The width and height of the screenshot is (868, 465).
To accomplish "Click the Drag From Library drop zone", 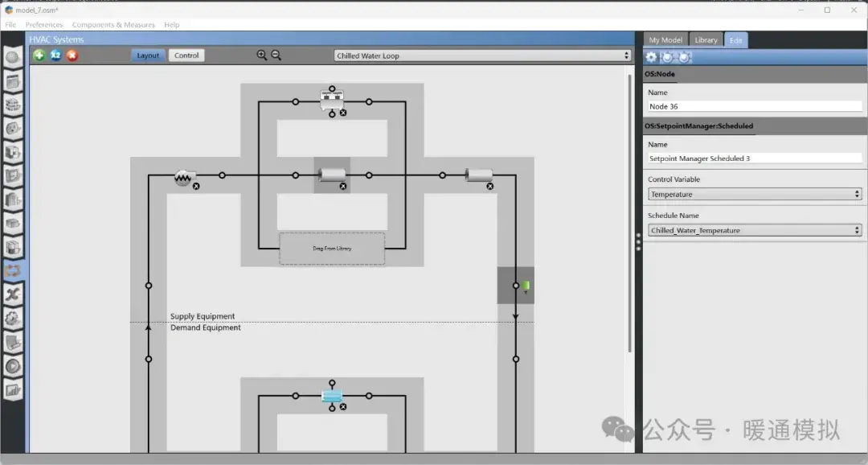I will 332,249.
